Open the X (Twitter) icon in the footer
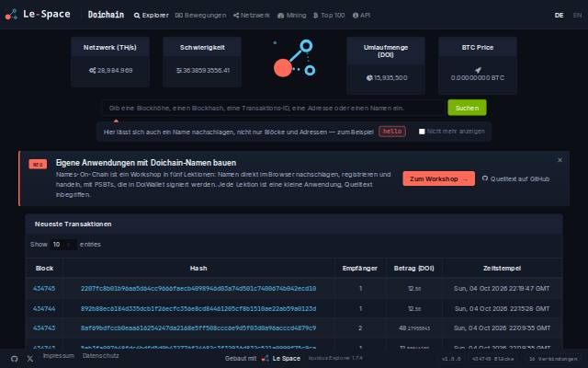The width and height of the screenshot is (588, 368). pos(30,359)
